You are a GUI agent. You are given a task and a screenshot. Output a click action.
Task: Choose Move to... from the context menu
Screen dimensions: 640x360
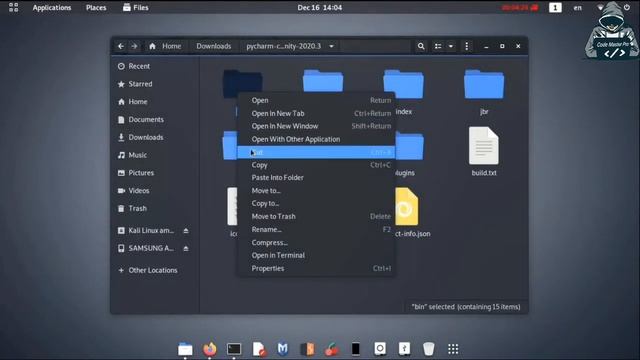pyautogui.click(x=316, y=191)
